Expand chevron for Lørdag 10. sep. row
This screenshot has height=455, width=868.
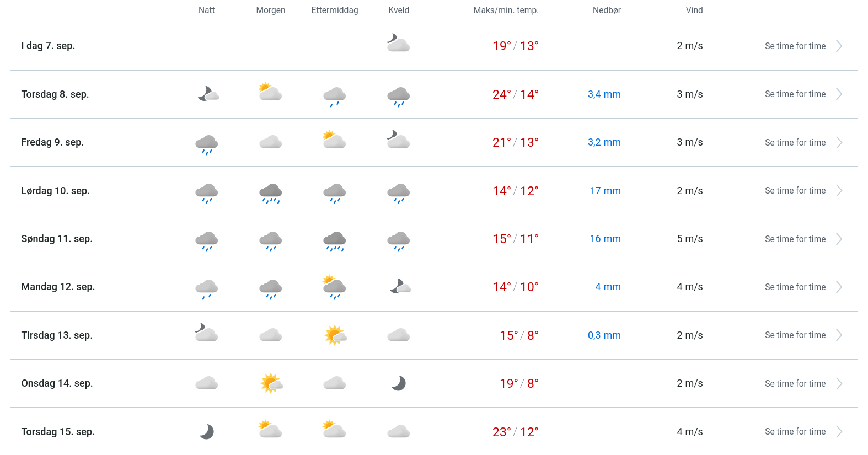[839, 191]
